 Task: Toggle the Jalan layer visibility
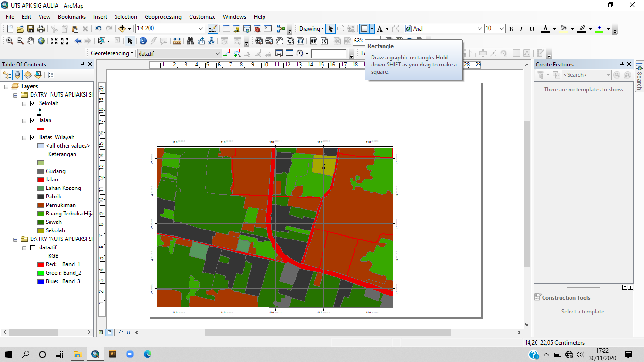pyautogui.click(x=33, y=120)
